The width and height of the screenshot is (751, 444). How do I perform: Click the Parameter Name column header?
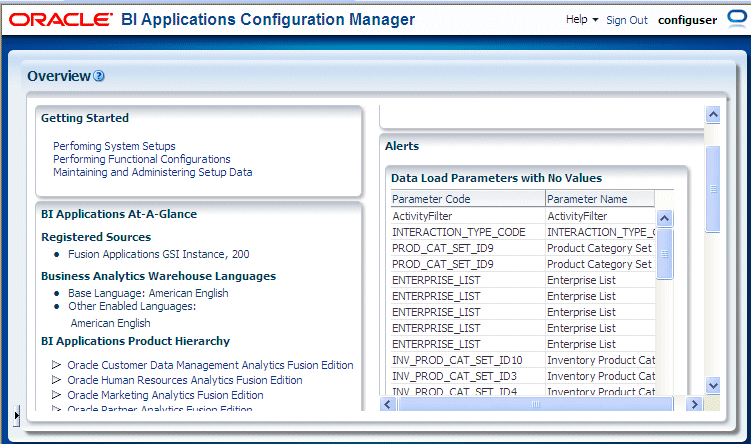coord(600,199)
